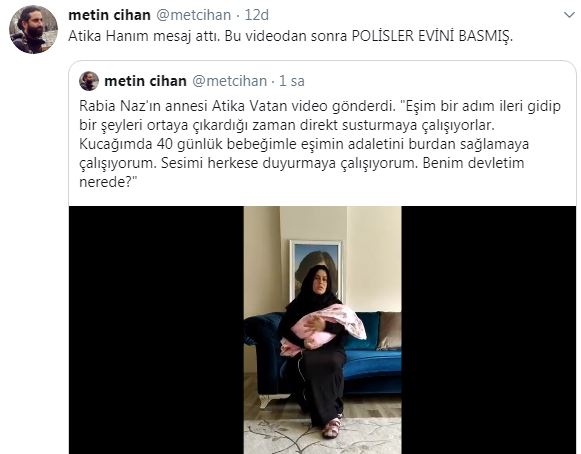Click the pink baby blanket in the video

[323, 328]
